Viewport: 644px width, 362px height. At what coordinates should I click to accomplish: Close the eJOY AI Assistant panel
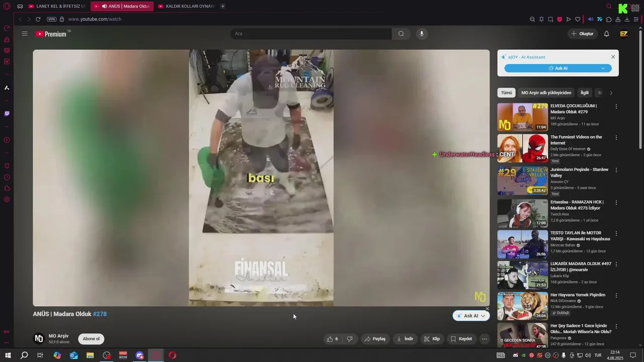click(613, 57)
